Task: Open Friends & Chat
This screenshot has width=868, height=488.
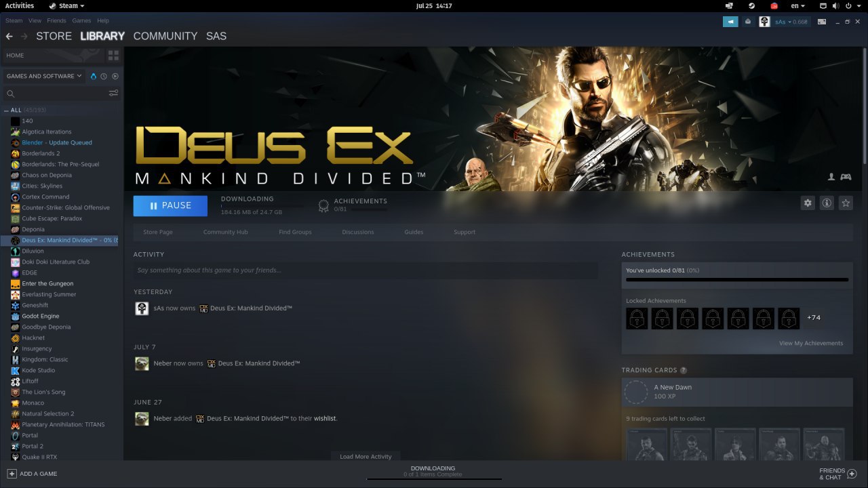Action: tap(839, 474)
